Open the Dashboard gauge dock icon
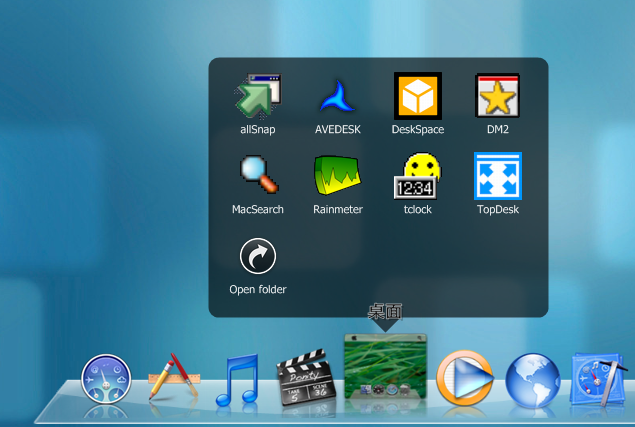635x427 pixels. (x=106, y=380)
